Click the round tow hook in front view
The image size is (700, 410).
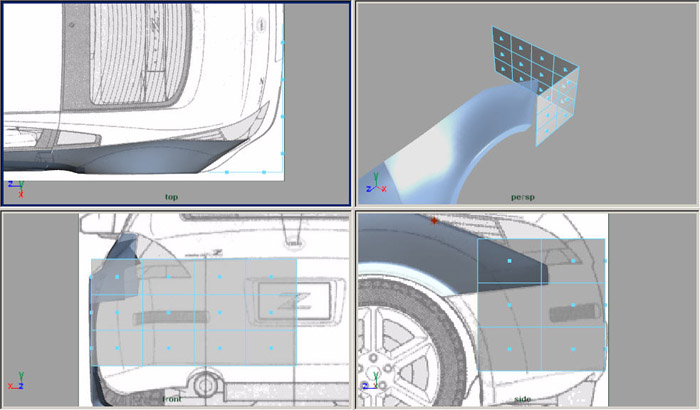[x=207, y=383]
